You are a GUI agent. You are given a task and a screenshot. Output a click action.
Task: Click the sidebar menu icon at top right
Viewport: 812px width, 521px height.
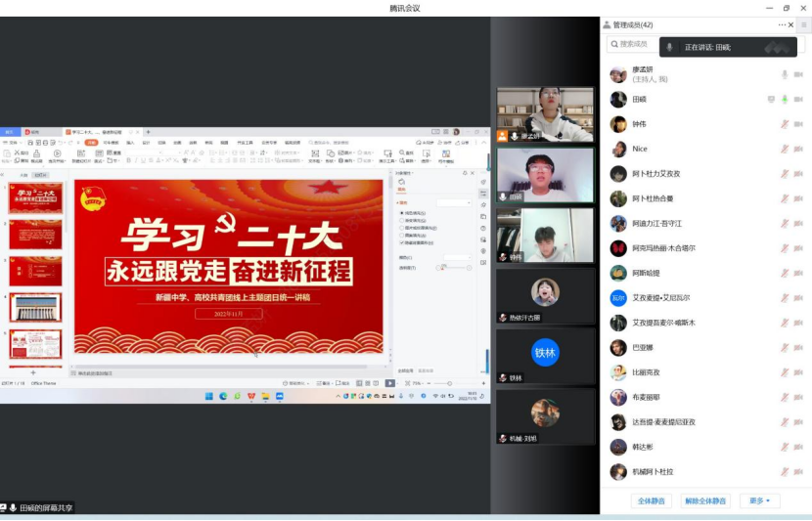[x=804, y=26]
